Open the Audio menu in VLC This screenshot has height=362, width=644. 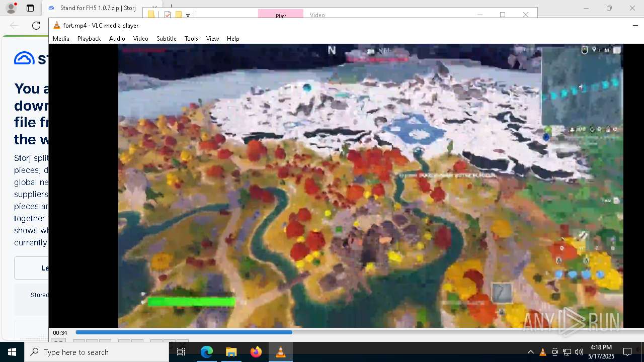(x=117, y=39)
